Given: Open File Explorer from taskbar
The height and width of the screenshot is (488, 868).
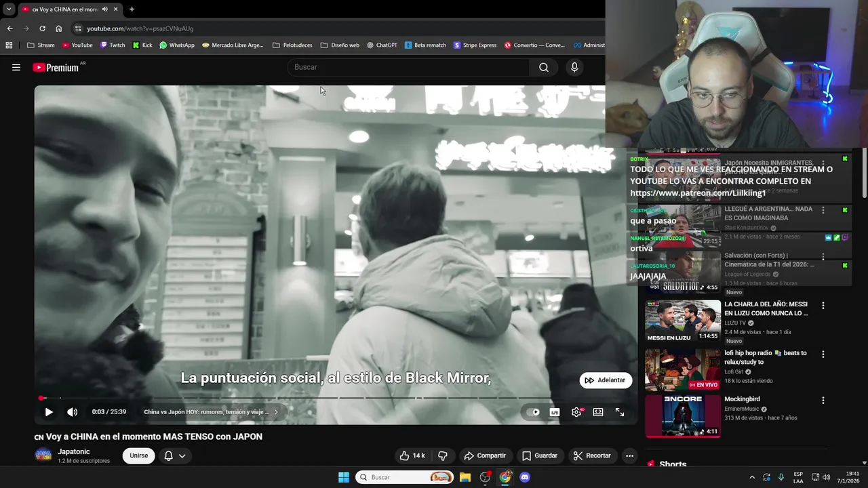Looking at the screenshot, I should click(465, 477).
